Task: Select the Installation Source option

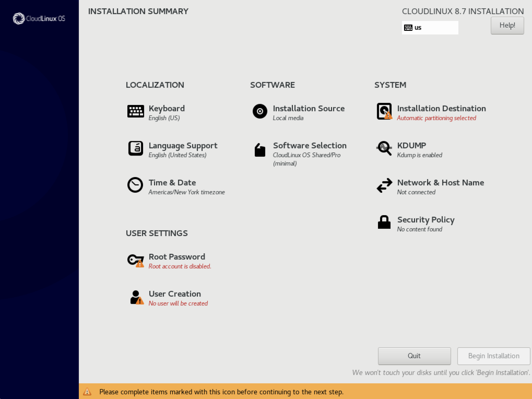Action: pos(309,108)
